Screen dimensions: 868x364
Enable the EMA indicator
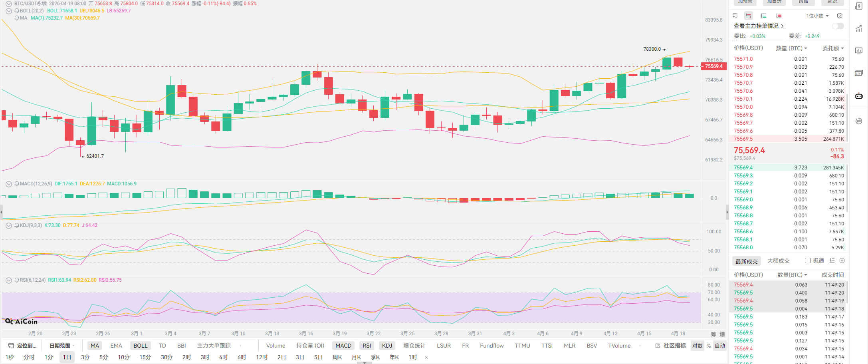click(116, 346)
